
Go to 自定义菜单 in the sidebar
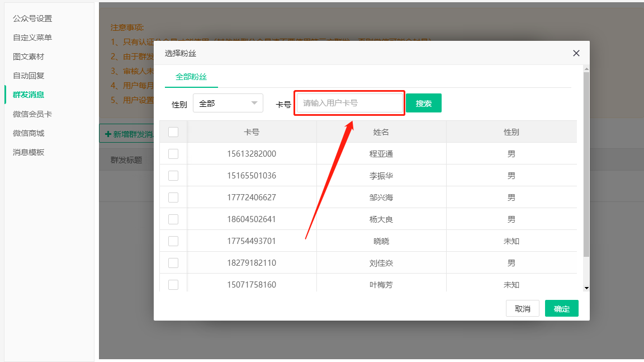(32, 37)
